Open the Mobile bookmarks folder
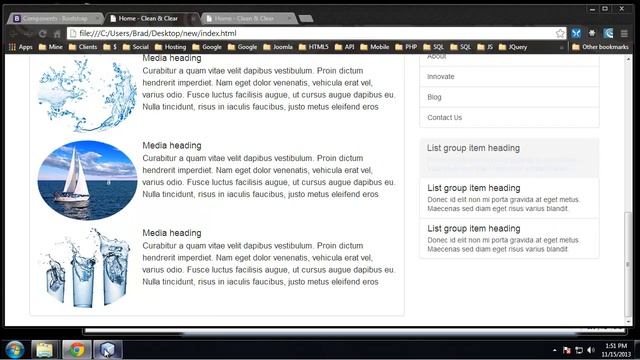Image resolution: width=640 pixels, height=360 pixels. point(375,47)
